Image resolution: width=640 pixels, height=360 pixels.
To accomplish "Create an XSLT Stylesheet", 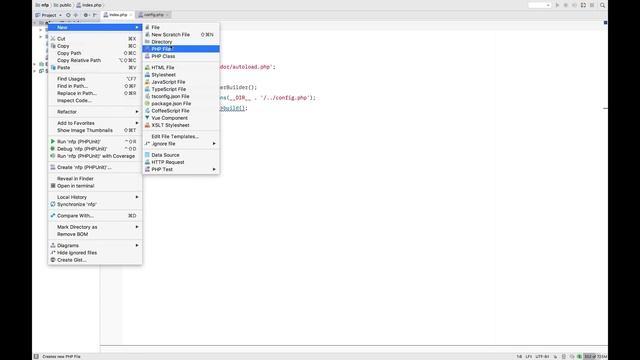I will pos(181,125).
